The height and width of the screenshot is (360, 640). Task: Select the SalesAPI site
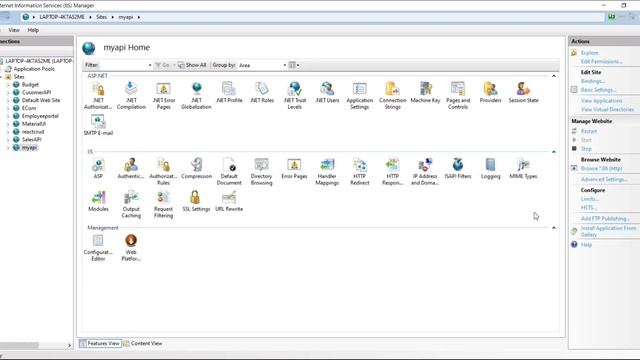(x=31, y=140)
